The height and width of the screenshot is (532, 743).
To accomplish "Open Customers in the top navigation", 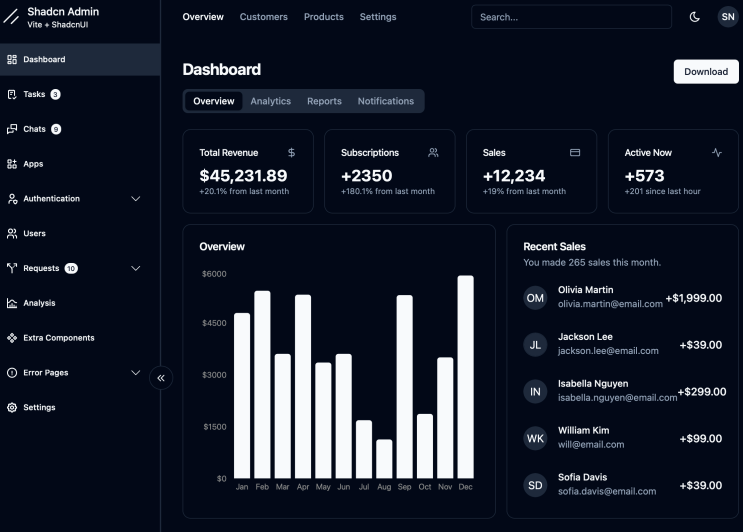I will pos(263,17).
